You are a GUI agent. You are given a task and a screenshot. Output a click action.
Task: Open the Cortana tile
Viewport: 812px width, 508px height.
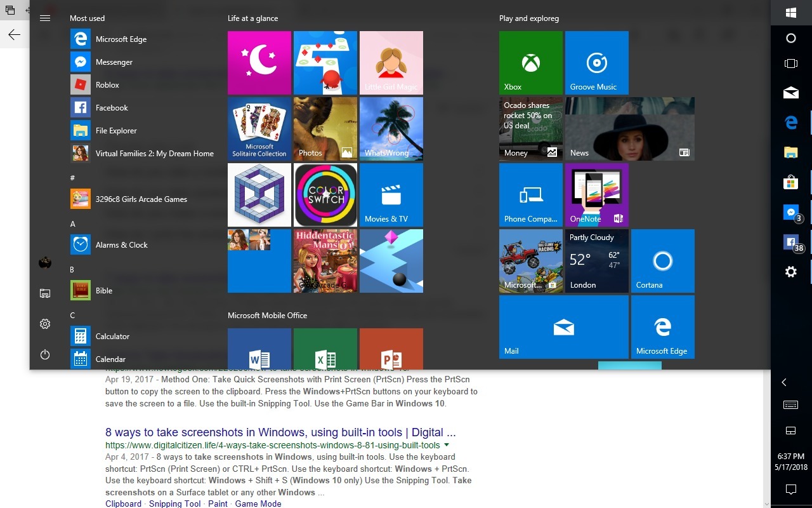tap(663, 261)
